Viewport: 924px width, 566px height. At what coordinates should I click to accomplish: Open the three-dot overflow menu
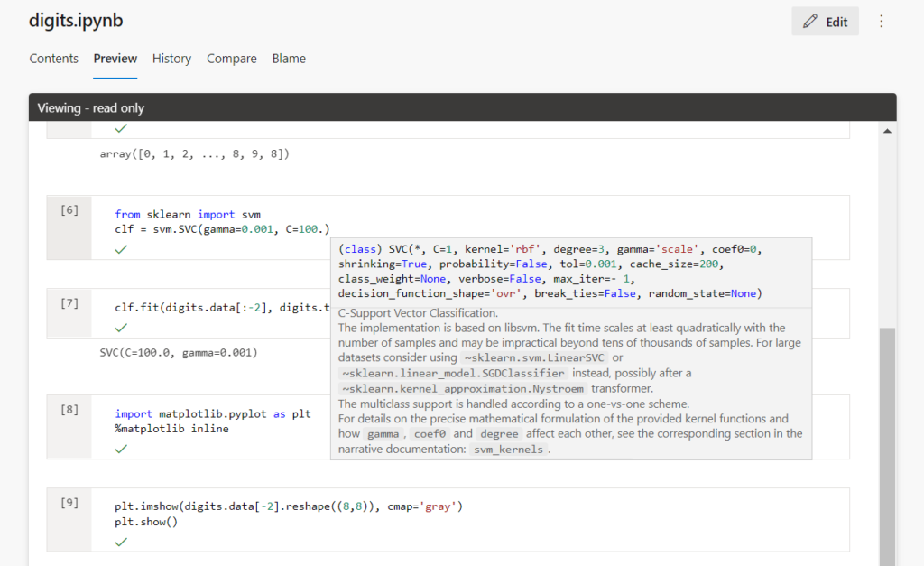[882, 21]
